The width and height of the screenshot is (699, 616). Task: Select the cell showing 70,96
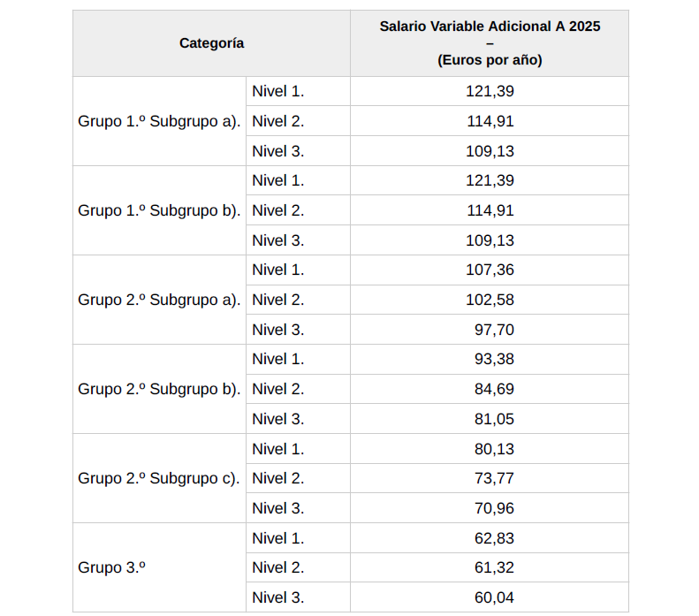493,509
